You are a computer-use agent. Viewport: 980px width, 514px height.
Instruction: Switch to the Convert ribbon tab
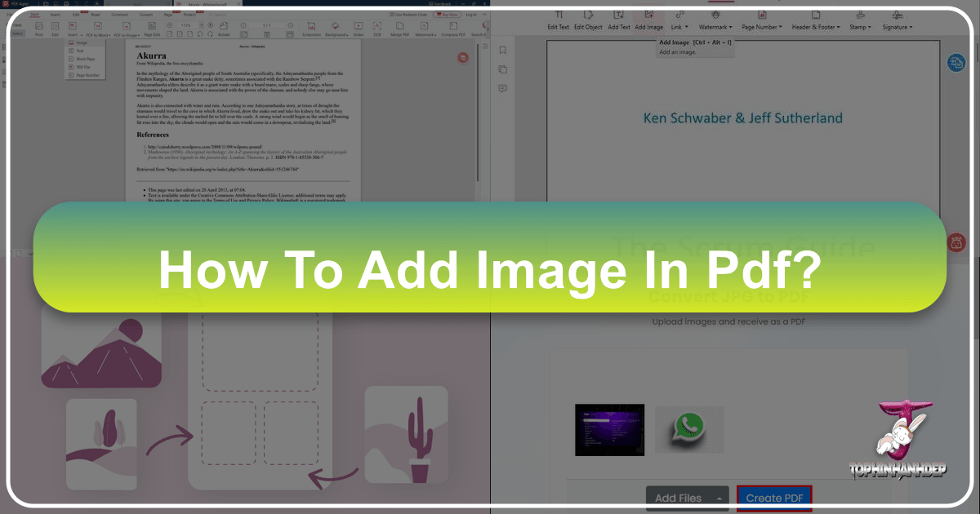pos(145,15)
